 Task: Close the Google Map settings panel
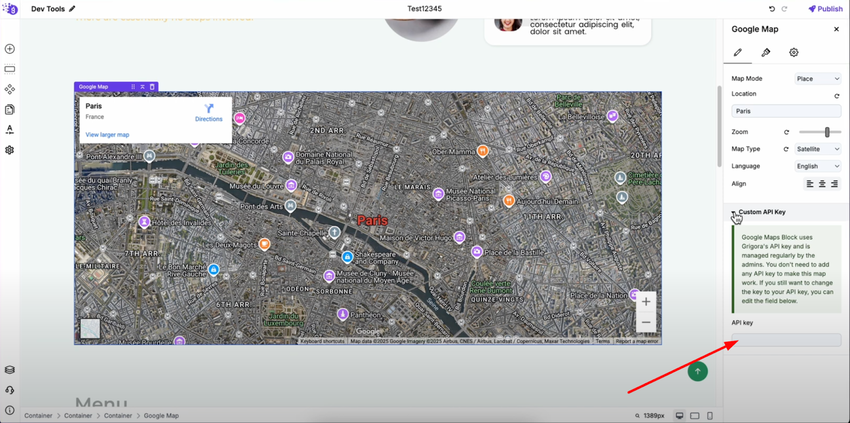coord(836,29)
